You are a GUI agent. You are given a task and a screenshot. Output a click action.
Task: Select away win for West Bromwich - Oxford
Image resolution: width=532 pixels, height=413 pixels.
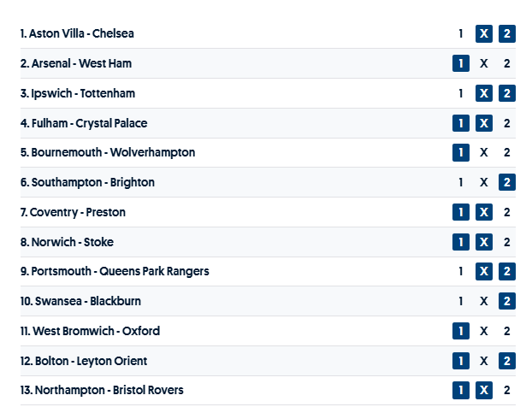tap(507, 331)
